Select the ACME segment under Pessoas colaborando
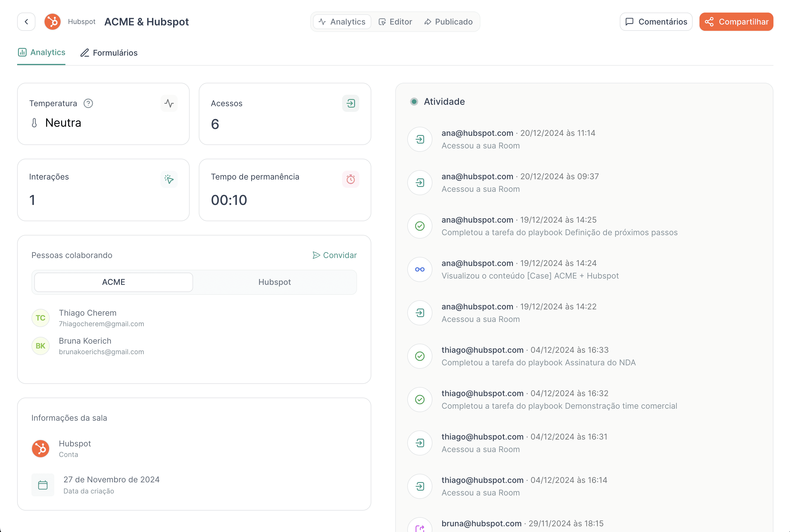Screen dimensions: 790x532 tap(114, 282)
